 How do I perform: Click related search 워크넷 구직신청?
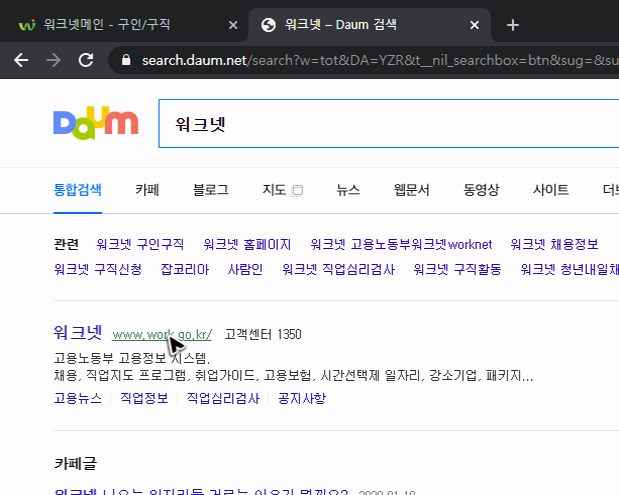point(98,269)
